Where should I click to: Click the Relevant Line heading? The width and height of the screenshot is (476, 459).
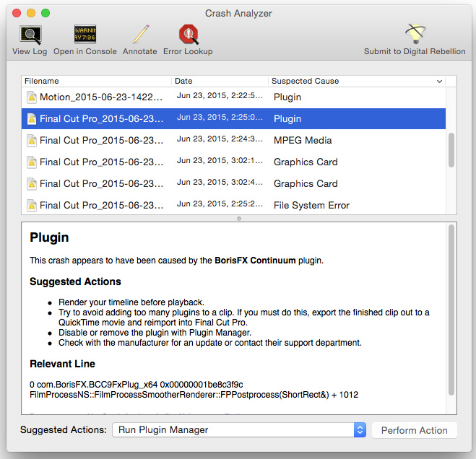click(x=63, y=364)
